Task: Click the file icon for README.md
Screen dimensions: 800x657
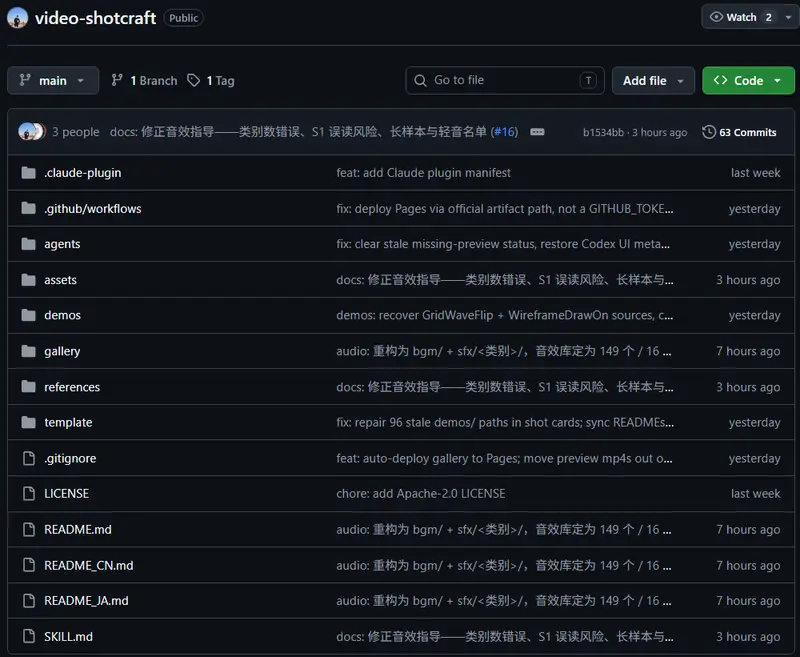Action: tap(29, 529)
